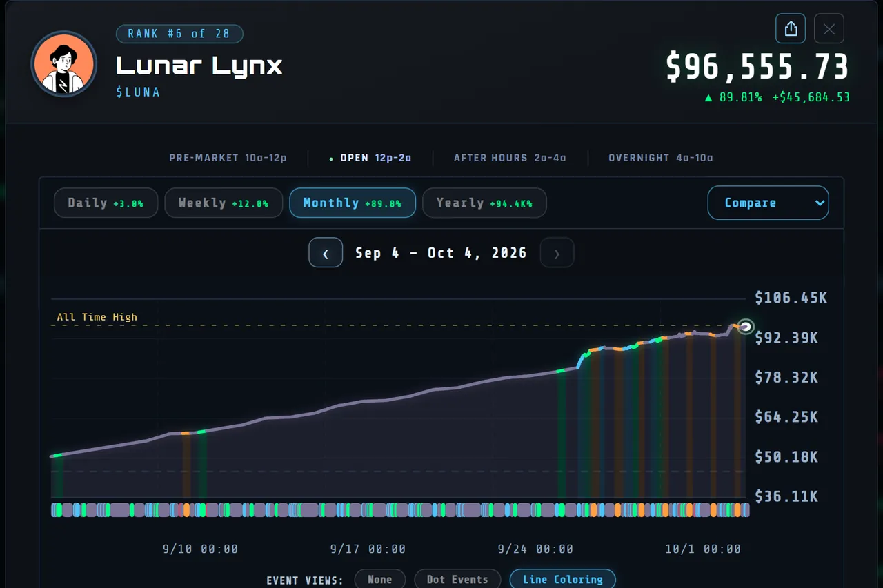The height and width of the screenshot is (588, 883).
Task: Click the $78.32K axis label
Action: click(786, 377)
